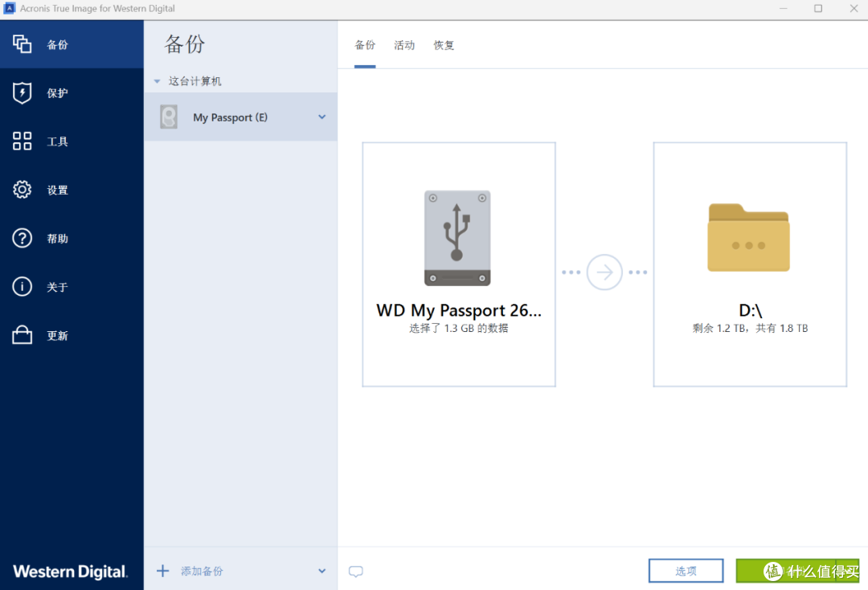The image size is (868, 590).
Task: Click the Western Digital logo
Action: [x=70, y=572]
